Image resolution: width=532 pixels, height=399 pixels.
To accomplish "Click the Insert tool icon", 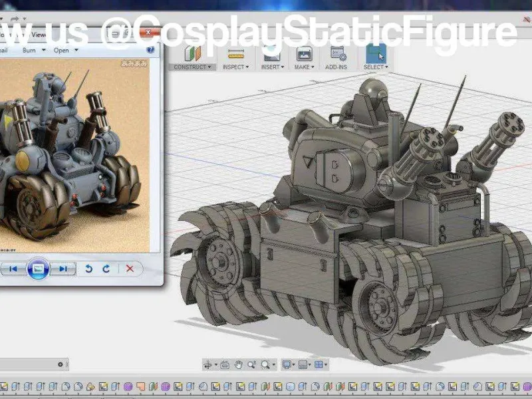I will tap(272, 54).
